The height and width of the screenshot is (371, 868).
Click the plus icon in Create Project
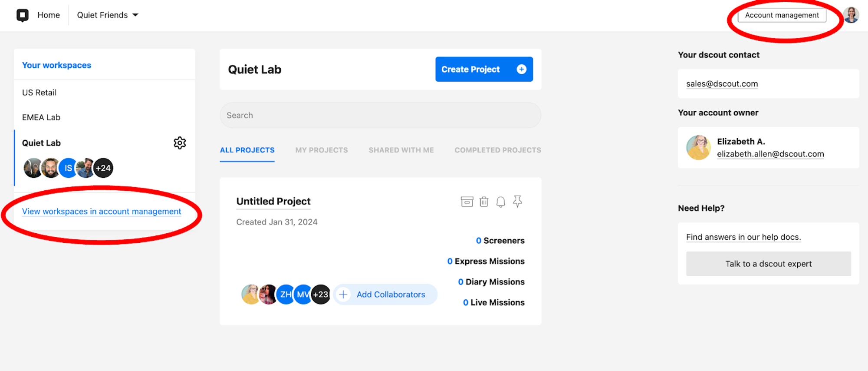(x=522, y=69)
